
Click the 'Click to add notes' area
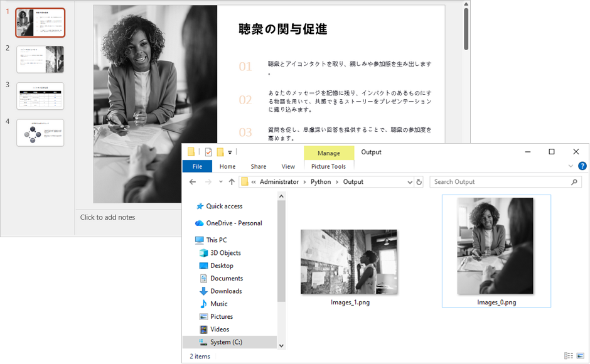107,217
